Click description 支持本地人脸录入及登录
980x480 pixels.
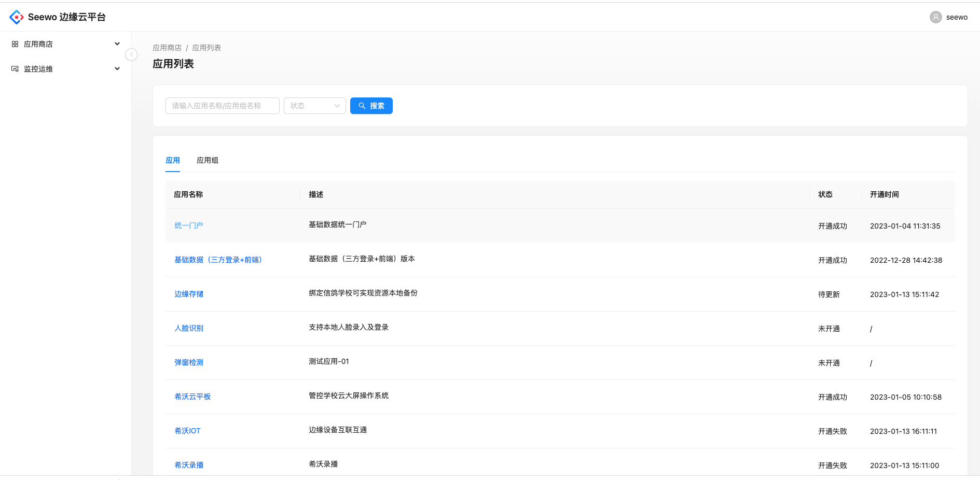point(349,327)
